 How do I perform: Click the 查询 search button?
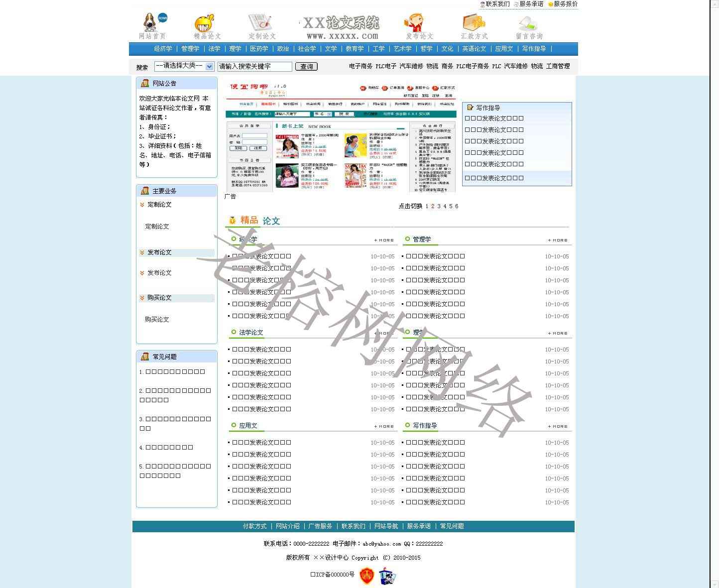(x=306, y=66)
